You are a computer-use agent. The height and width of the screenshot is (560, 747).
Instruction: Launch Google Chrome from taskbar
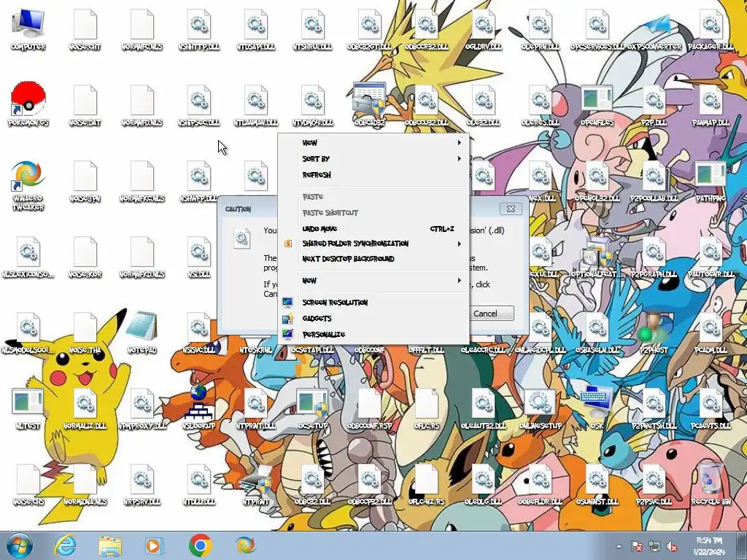200,545
